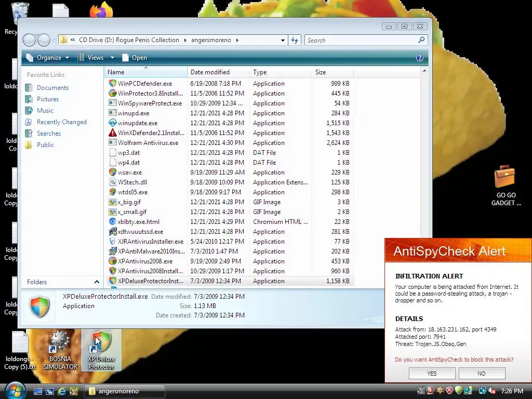The width and height of the screenshot is (532, 399).
Task: Select the XJRAntivirusInstaller.exe file icon
Action: click(113, 241)
